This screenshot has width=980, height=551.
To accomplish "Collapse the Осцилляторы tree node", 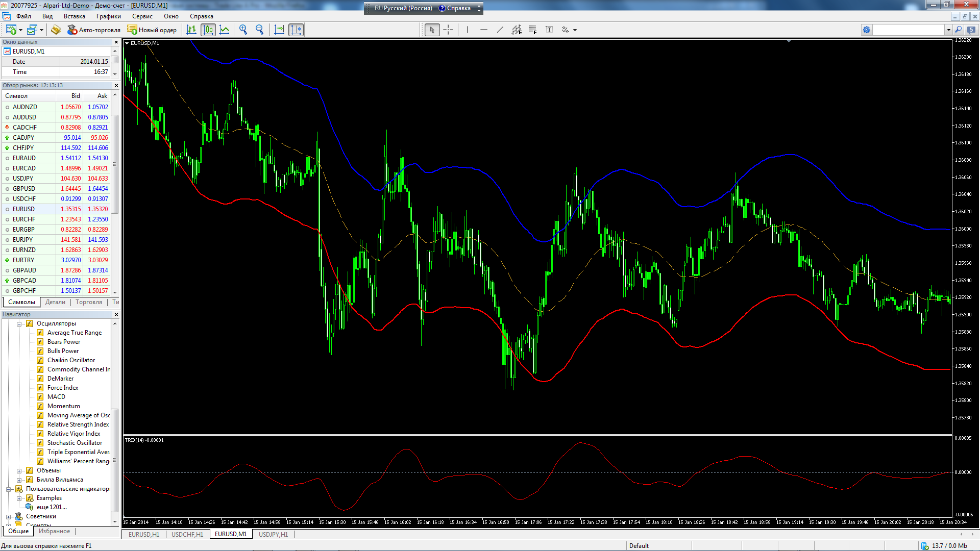I will coord(19,323).
